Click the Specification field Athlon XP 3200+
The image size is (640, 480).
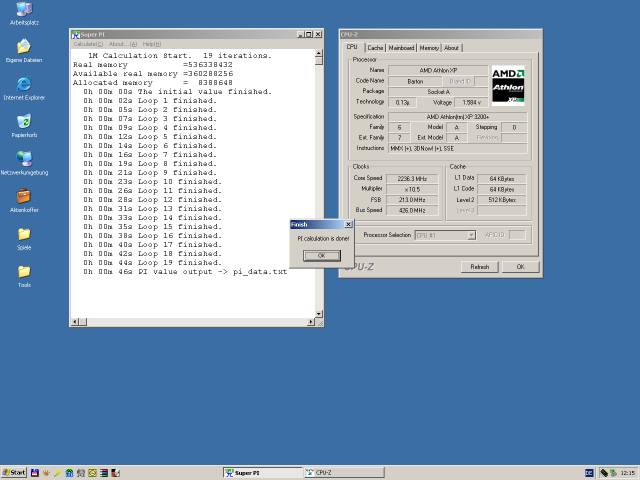point(458,117)
